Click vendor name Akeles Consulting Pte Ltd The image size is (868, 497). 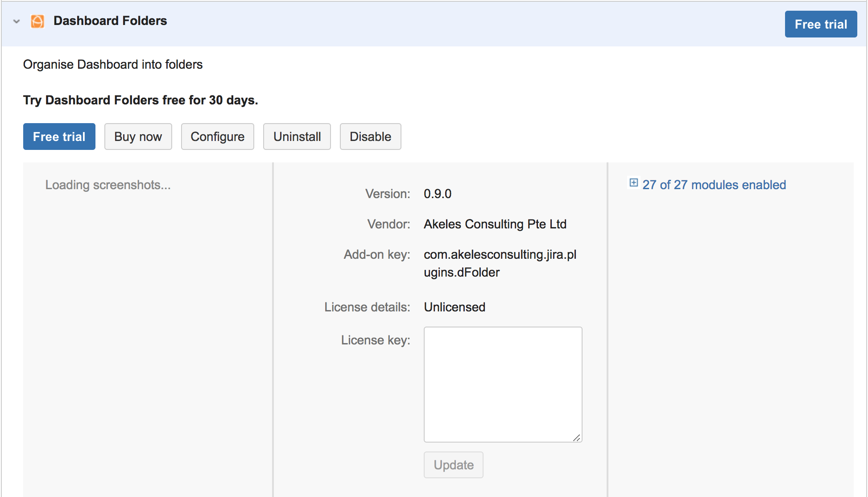pos(495,224)
